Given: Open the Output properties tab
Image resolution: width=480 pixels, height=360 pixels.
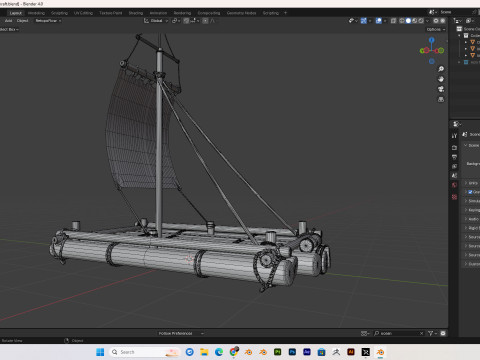Looking at the screenshot, I should (x=454, y=157).
